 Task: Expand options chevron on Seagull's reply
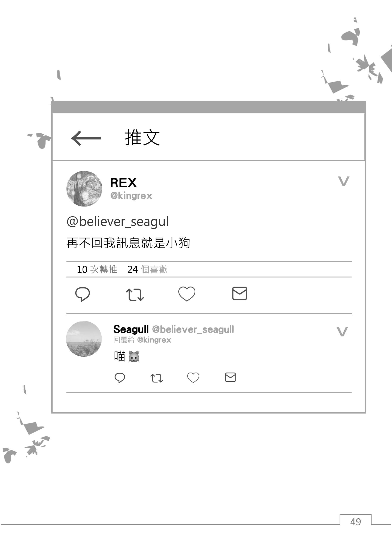point(342,332)
